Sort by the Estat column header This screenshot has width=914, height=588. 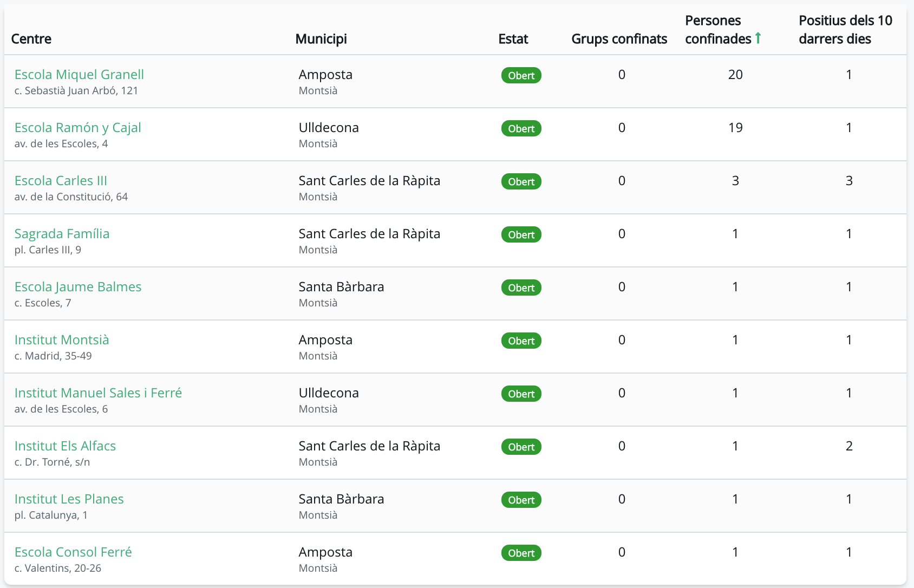pos(513,39)
